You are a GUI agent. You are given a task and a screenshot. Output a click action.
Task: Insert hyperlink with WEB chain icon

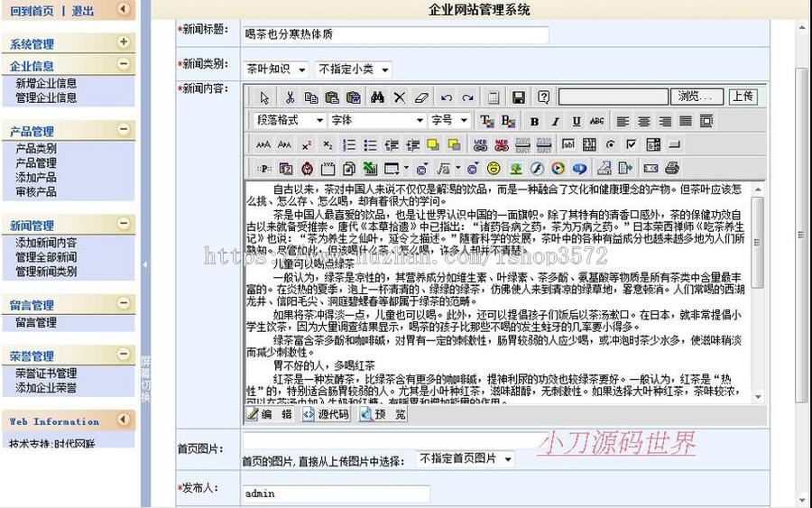(480, 145)
